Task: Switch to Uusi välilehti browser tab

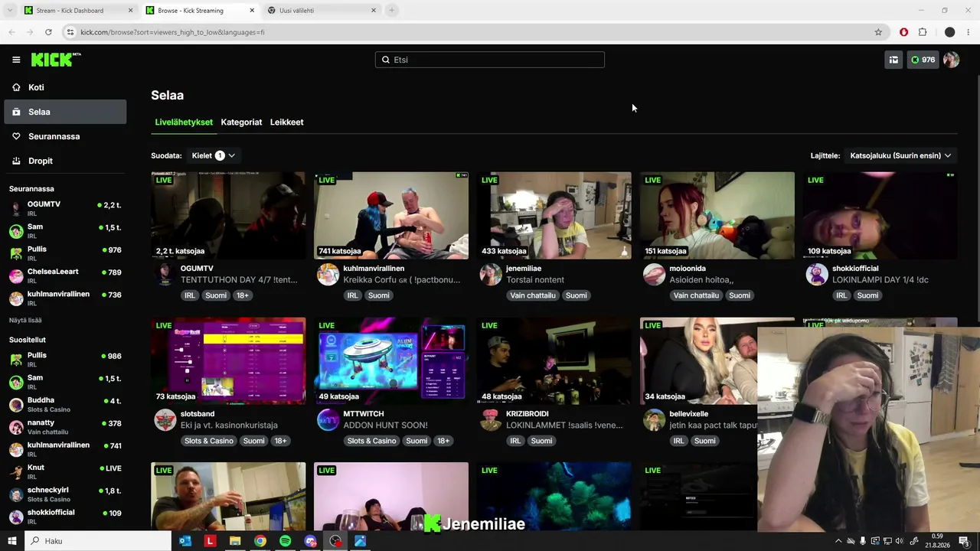Action: [322, 11]
